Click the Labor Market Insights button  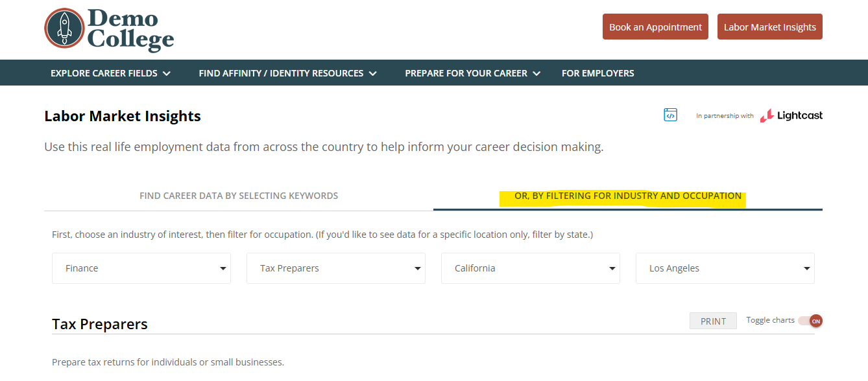(x=770, y=27)
